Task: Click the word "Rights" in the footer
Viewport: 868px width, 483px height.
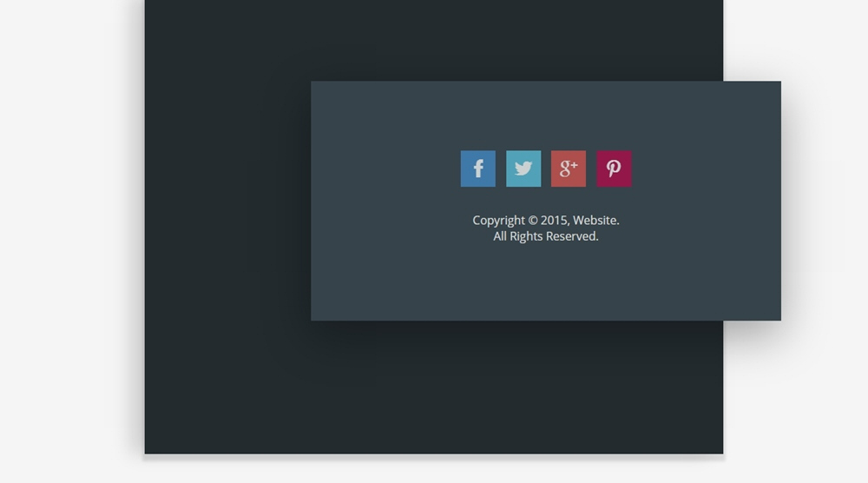Action: click(525, 236)
